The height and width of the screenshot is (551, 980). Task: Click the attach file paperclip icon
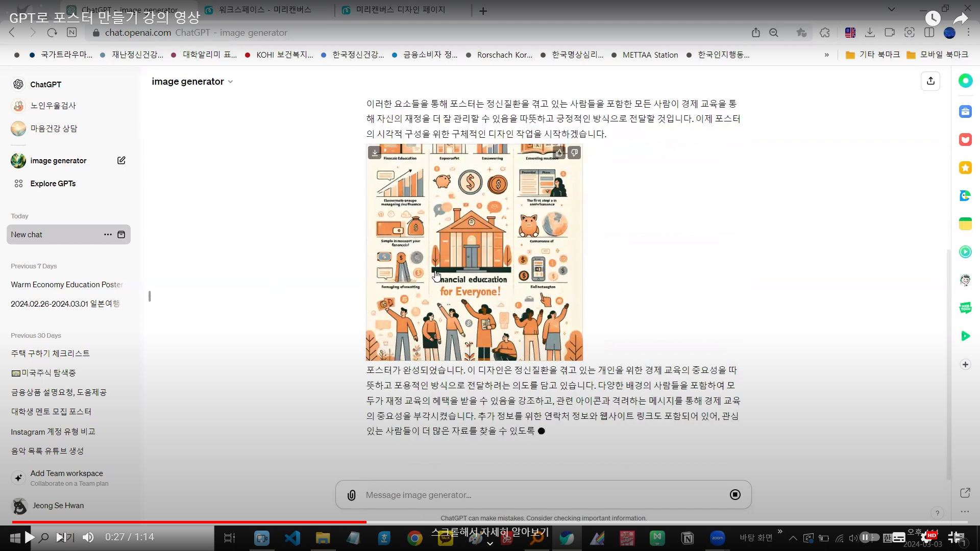point(351,495)
